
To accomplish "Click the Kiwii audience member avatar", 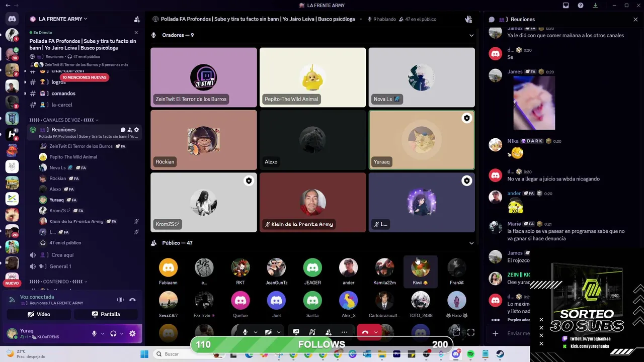I will (420, 268).
